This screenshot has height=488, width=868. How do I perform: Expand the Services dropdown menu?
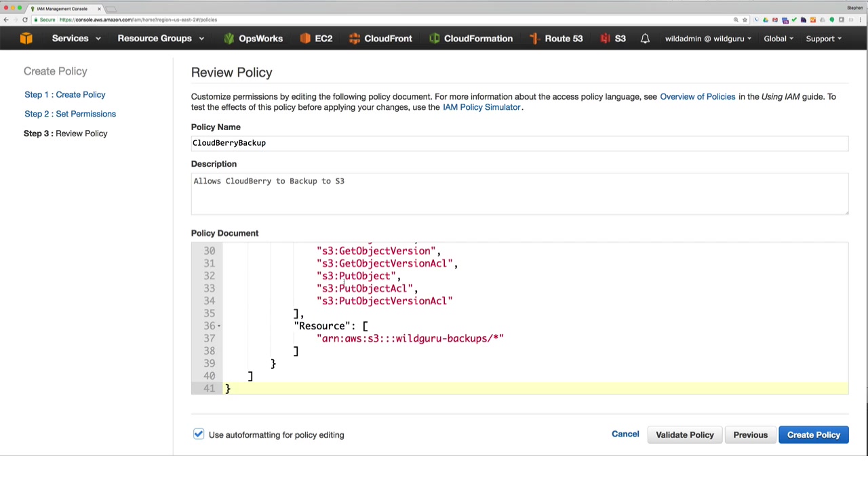tap(76, 39)
